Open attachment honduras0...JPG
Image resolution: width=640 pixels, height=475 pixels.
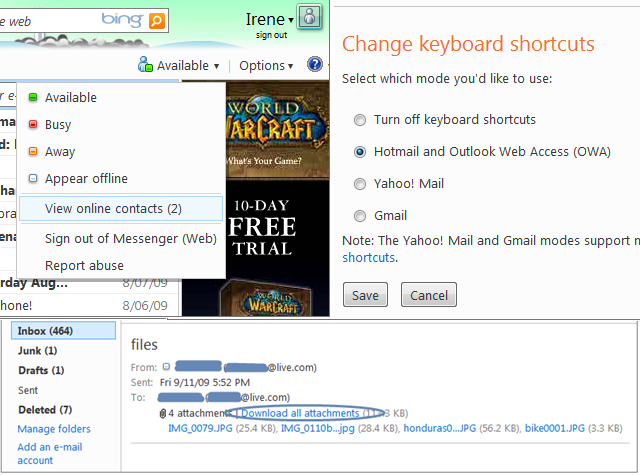pyautogui.click(x=440, y=428)
